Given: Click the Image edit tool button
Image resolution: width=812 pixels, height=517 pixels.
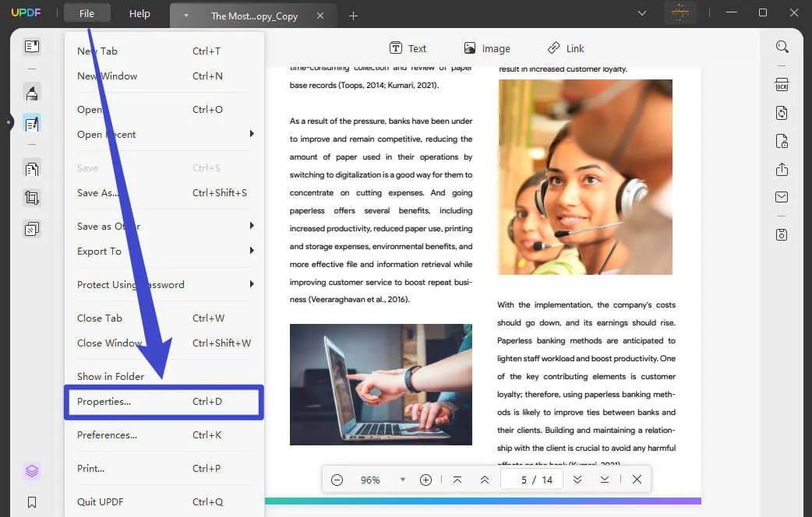Looking at the screenshot, I should click(x=487, y=48).
